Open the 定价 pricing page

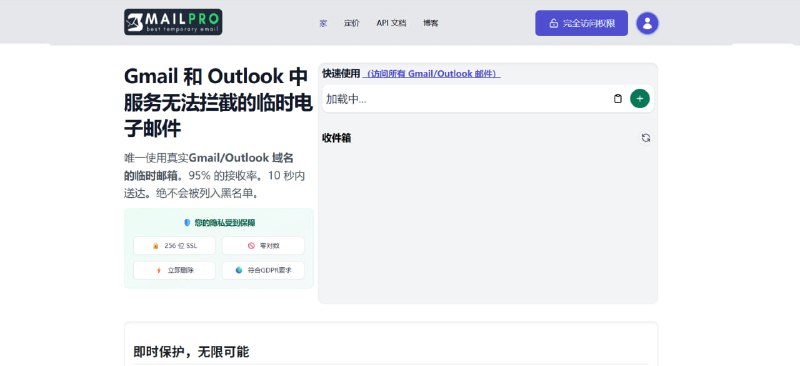(x=352, y=23)
